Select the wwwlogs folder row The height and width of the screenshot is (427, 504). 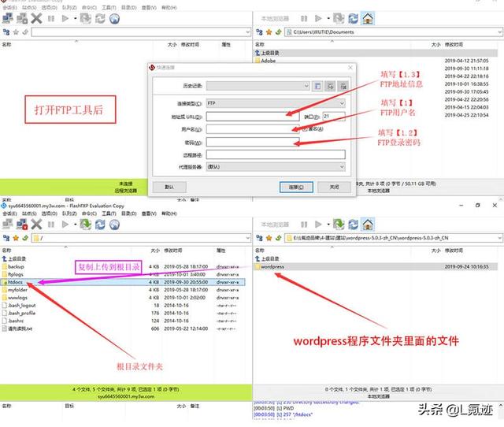coord(123,298)
